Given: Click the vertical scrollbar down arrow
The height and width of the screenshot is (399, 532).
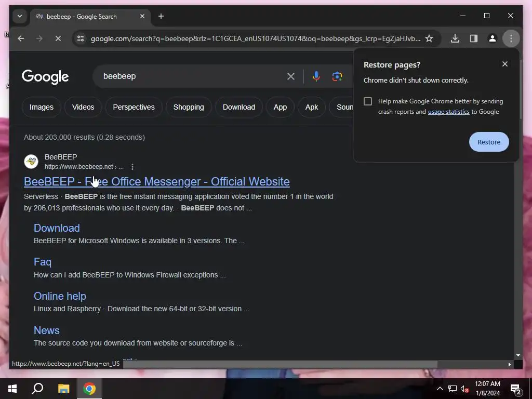Looking at the screenshot, I should tap(518, 355).
